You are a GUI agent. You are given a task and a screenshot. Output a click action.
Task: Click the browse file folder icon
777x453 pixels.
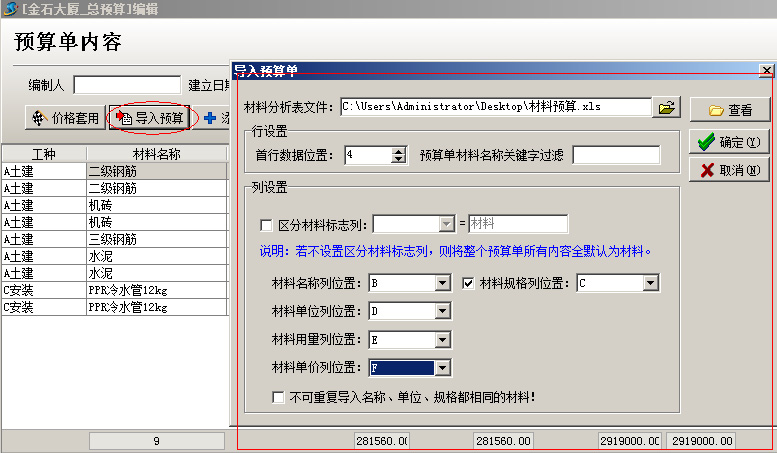[666, 108]
